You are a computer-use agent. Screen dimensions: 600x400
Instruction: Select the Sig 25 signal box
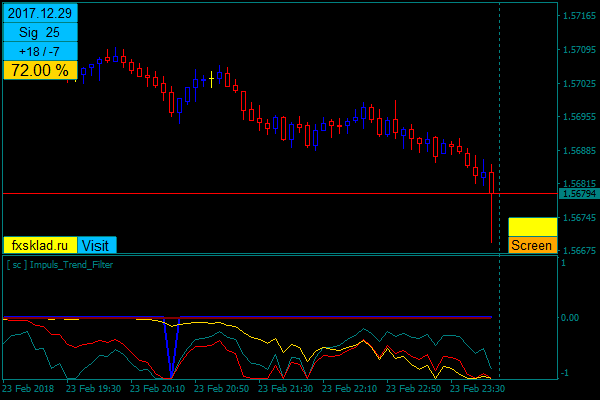(x=40, y=32)
